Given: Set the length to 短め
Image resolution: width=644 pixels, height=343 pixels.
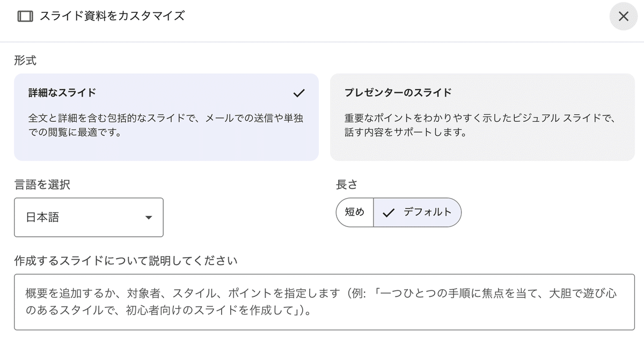Looking at the screenshot, I should coord(354,212).
